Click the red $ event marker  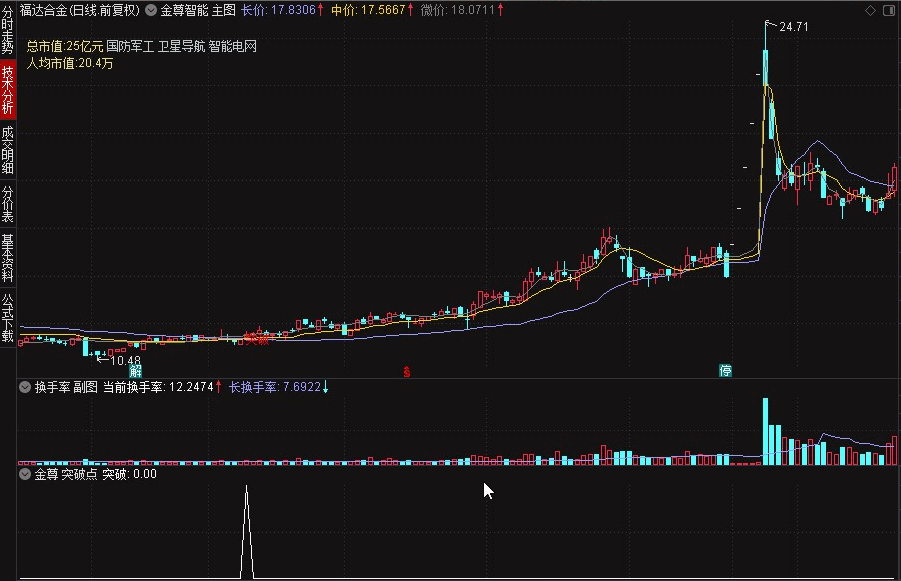click(406, 371)
